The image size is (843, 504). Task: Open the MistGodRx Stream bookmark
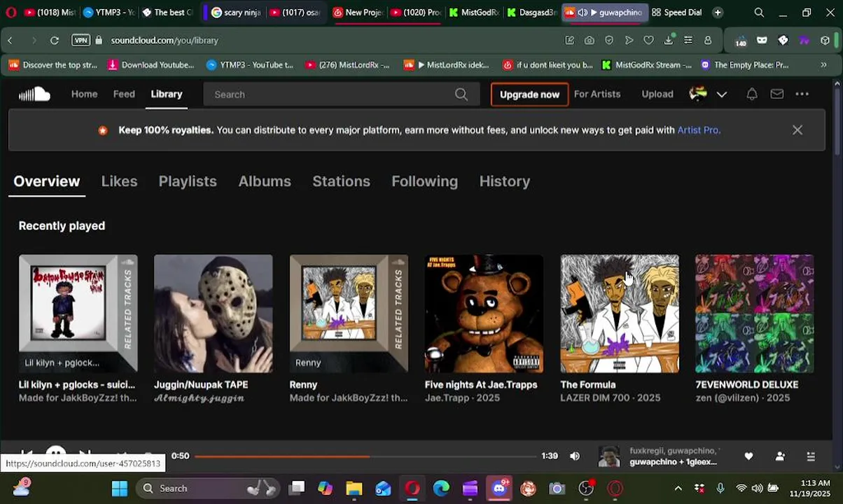coord(647,65)
